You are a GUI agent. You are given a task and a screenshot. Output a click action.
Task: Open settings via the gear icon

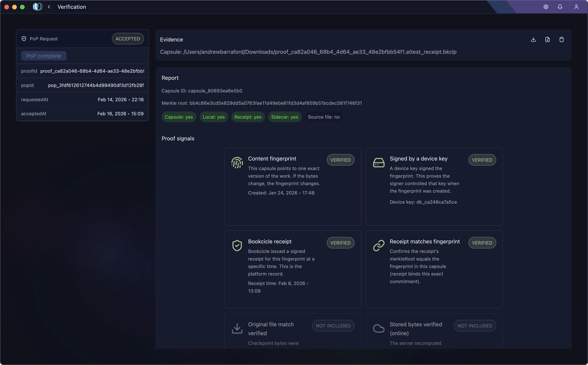pyautogui.click(x=546, y=7)
